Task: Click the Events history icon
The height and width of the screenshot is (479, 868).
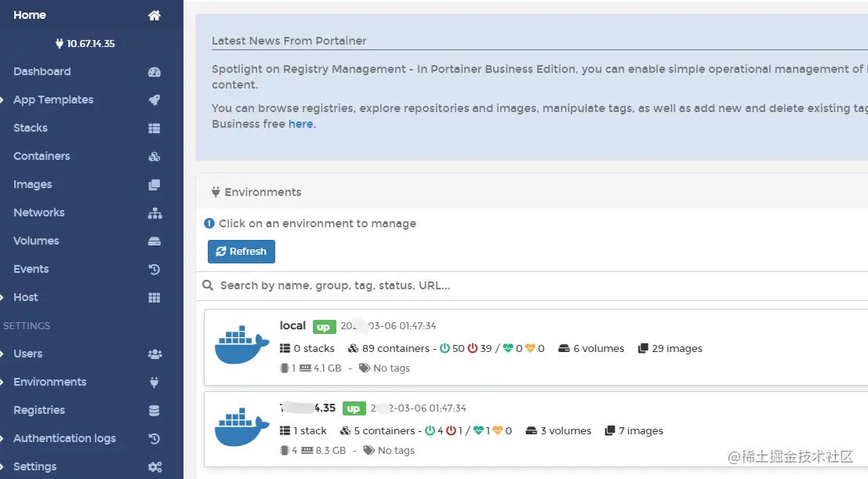Action: [x=154, y=270]
